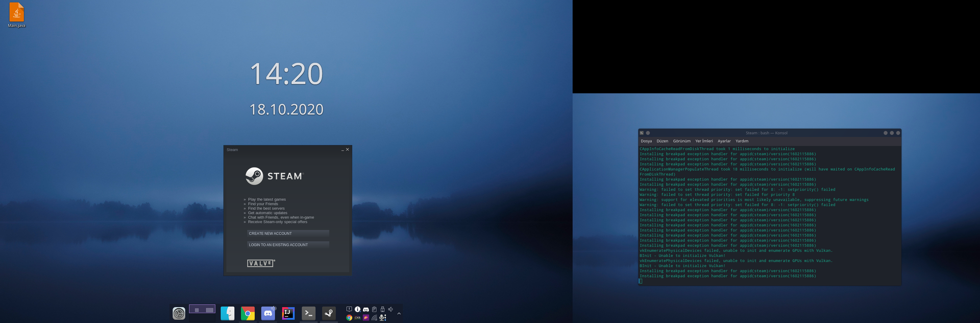The width and height of the screenshot is (980, 323).
Task: Switch to the Konsole terminal dock icon
Action: click(x=308, y=313)
